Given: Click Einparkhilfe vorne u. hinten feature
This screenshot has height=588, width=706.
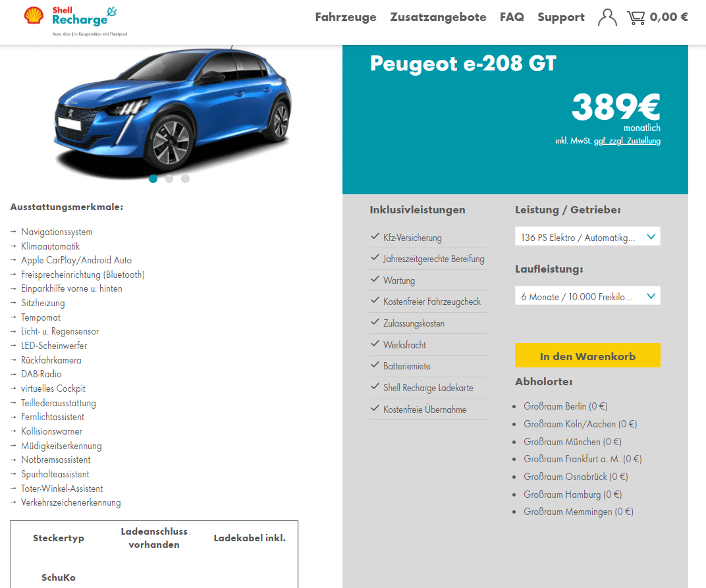Looking at the screenshot, I should (72, 288).
